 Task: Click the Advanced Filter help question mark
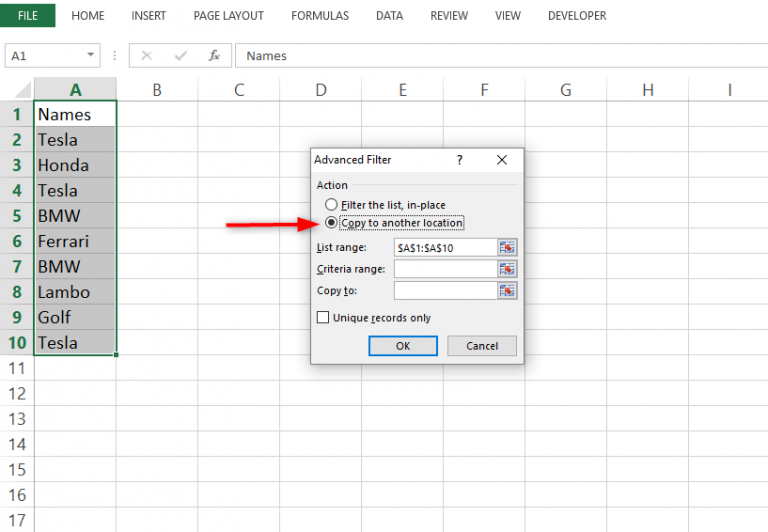point(459,160)
